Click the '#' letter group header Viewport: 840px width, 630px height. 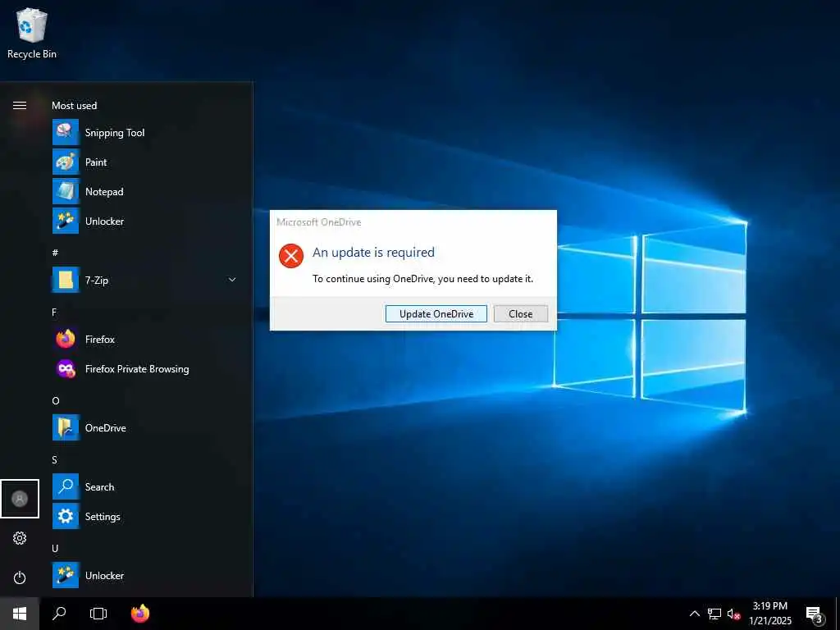pyautogui.click(x=55, y=253)
